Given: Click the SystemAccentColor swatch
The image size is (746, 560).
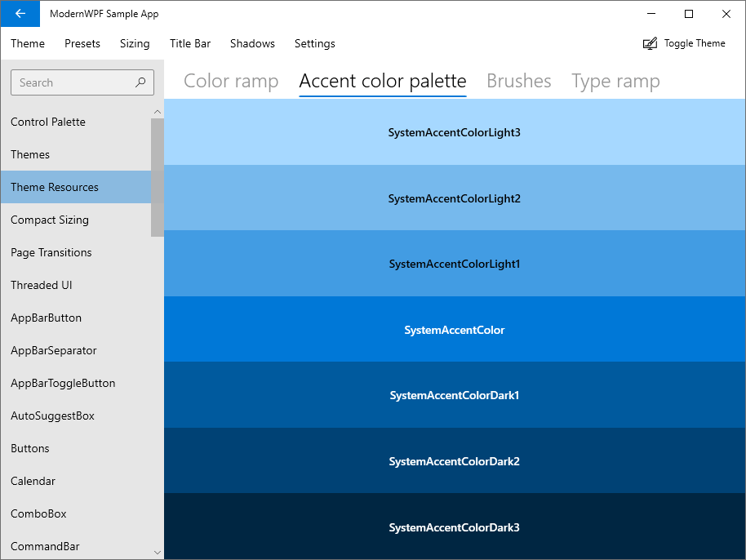Looking at the screenshot, I should pyautogui.click(x=455, y=329).
